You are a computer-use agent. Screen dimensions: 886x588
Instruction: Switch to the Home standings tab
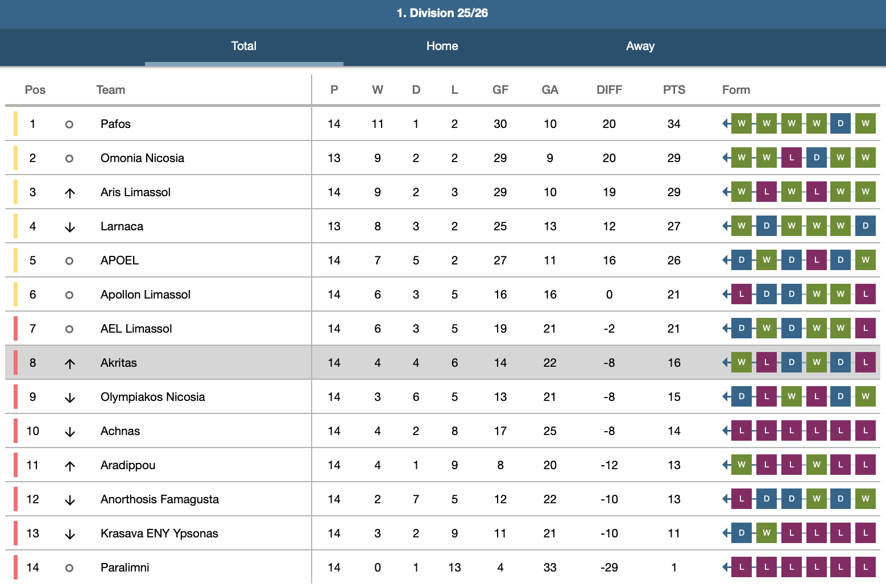[442, 46]
